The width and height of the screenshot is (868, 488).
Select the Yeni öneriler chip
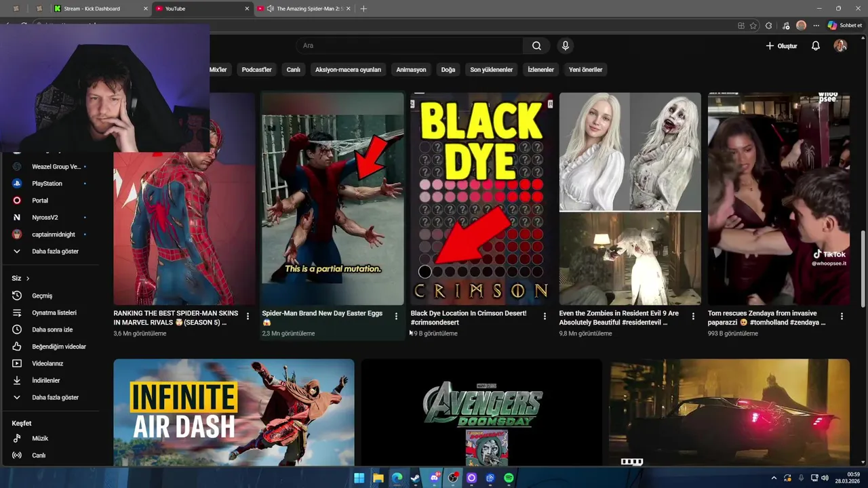coord(585,70)
